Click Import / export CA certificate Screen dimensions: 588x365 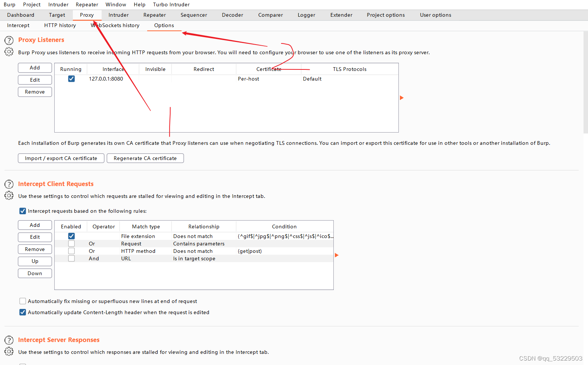(x=61, y=158)
